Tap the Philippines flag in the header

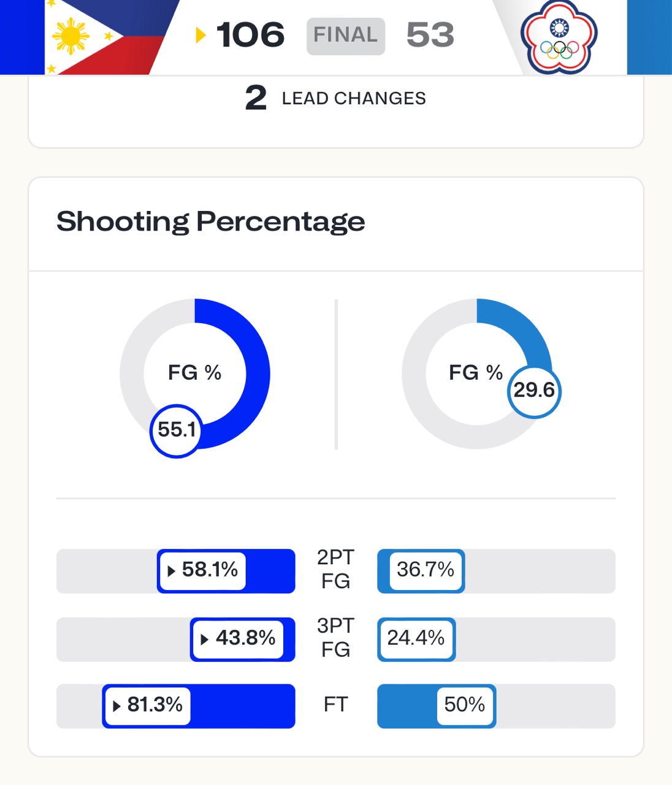(98, 37)
